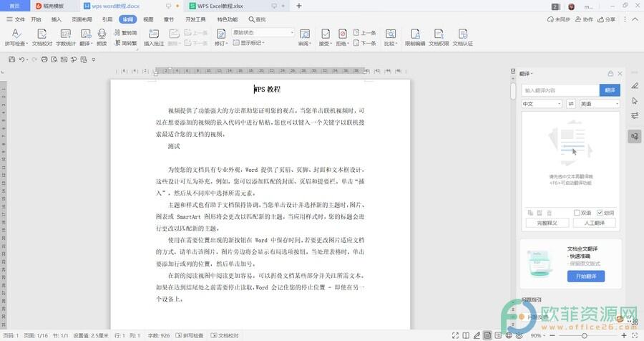Convert traditional to simplified with 繁转简
644x341 pixels.
[x=125, y=32]
